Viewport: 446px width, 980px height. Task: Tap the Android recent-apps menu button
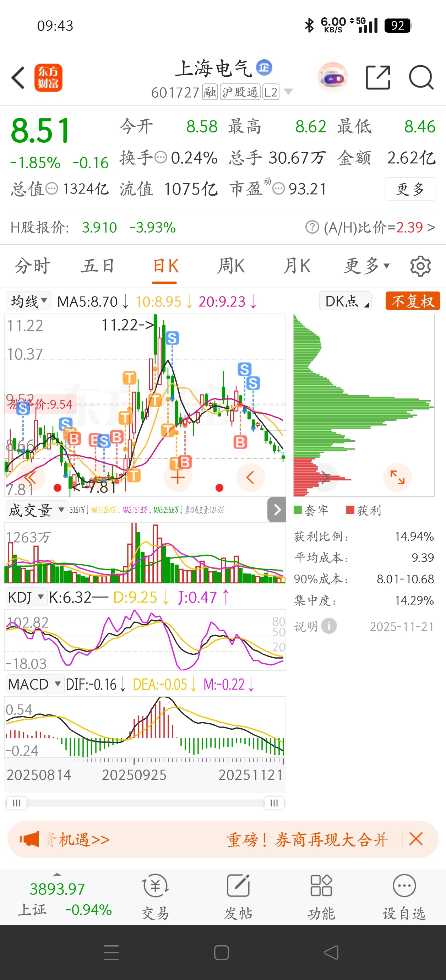pyautogui.click(x=111, y=953)
